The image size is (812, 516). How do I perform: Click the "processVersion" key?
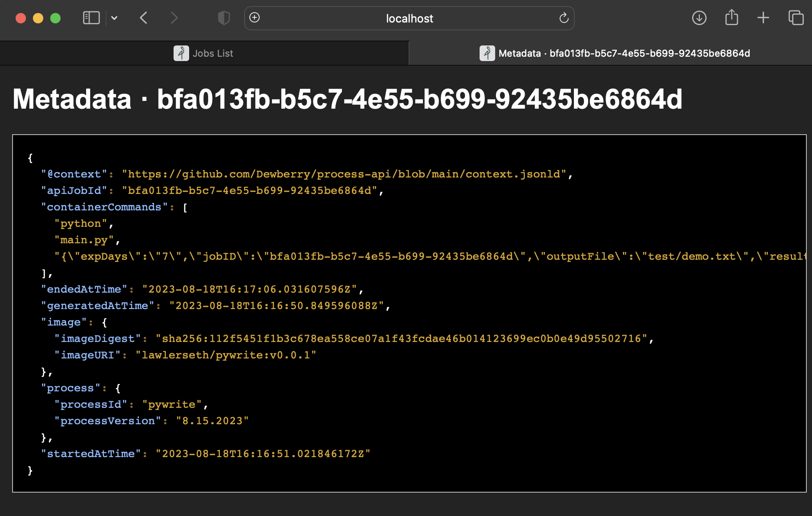tap(108, 421)
